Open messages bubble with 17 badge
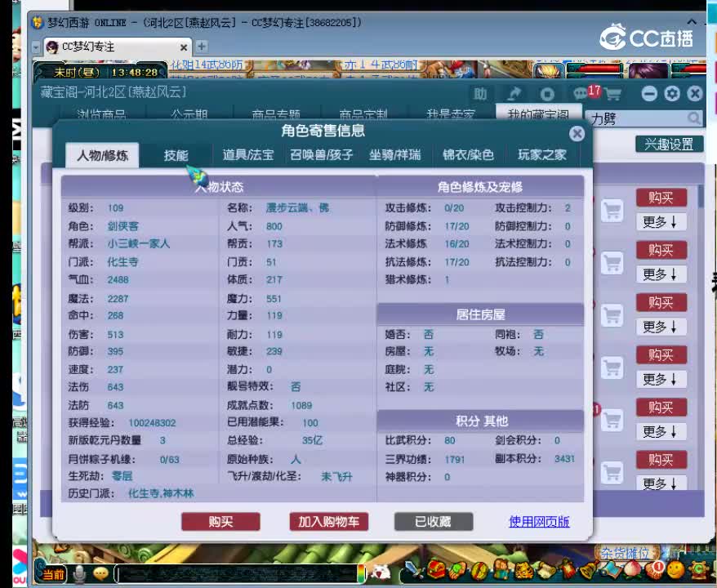The height and width of the screenshot is (588, 717). coord(586,93)
